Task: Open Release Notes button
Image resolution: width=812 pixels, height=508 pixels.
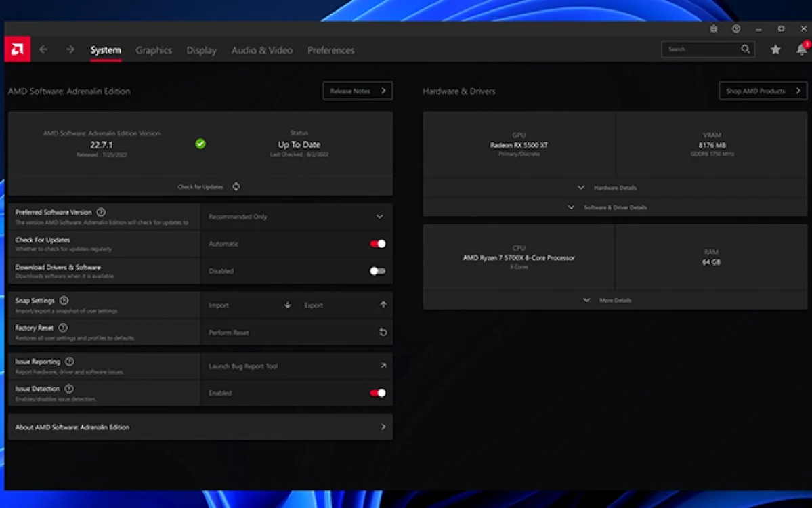Action: tap(358, 91)
